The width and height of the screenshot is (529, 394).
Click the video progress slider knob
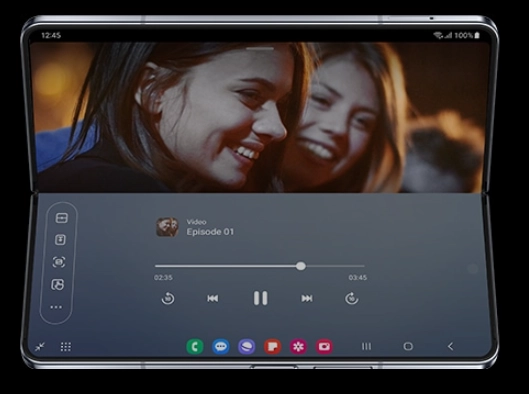click(x=301, y=266)
